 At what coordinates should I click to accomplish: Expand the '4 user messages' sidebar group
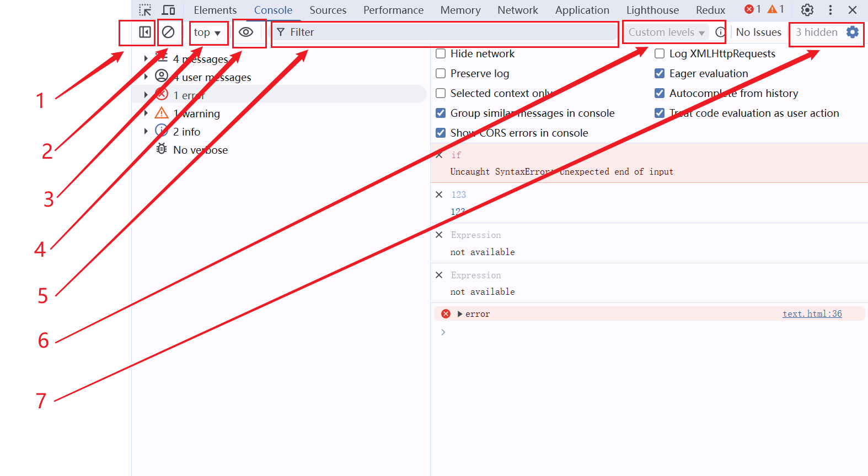tap(146, 77)
